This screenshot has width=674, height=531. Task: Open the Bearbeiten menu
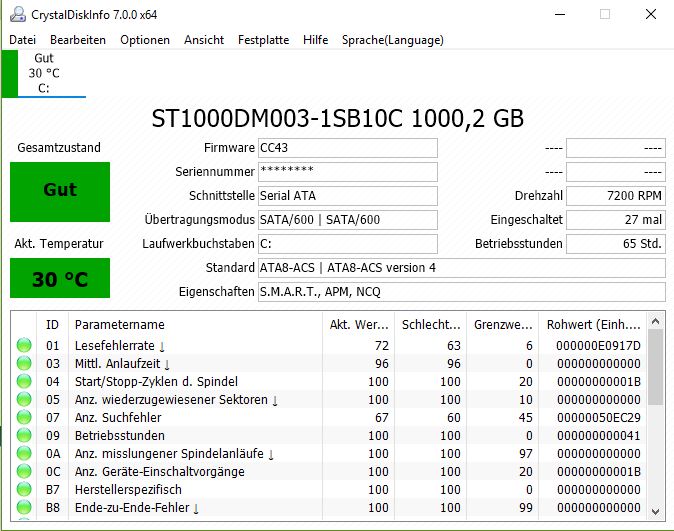tap(78, 40)
